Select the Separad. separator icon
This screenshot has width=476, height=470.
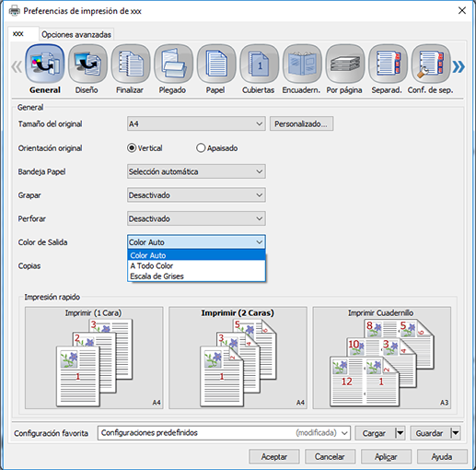click(388, 64)
